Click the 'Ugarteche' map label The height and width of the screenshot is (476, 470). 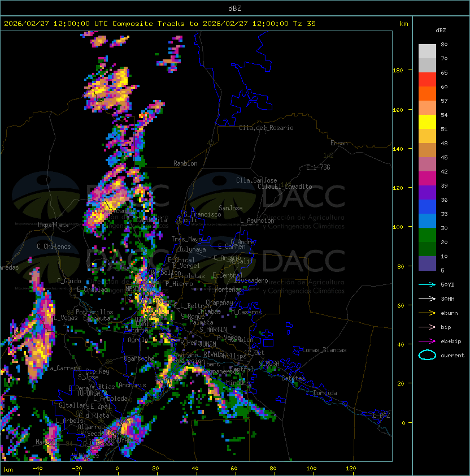140,358
